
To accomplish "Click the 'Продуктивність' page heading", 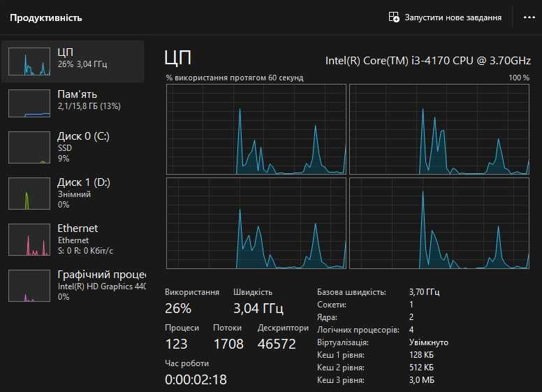I will [46, 17].
